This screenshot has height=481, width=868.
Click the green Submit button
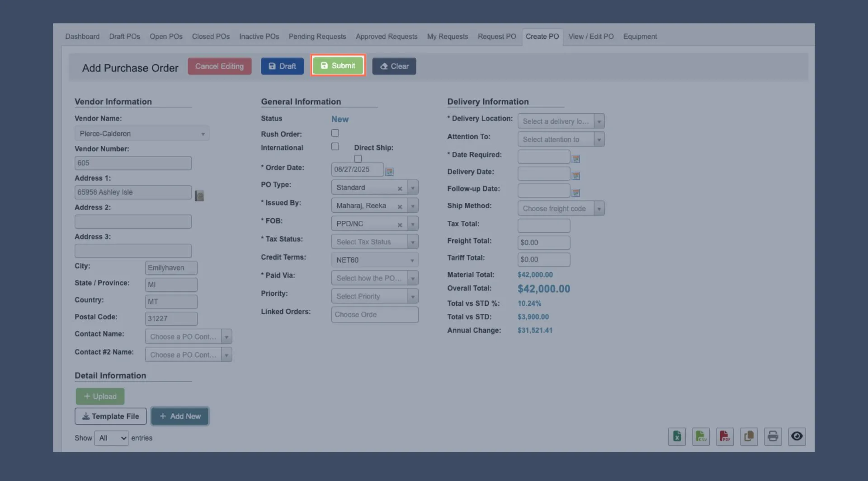(x=338, y=65)
